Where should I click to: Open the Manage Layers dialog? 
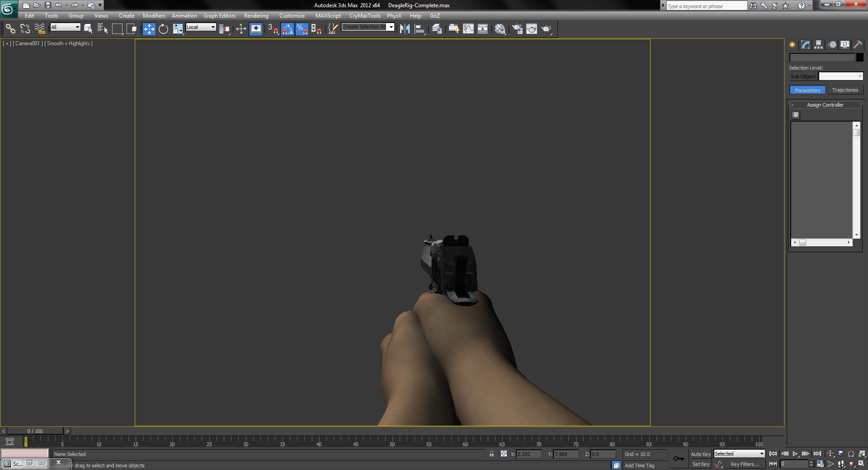pos(437,29)
